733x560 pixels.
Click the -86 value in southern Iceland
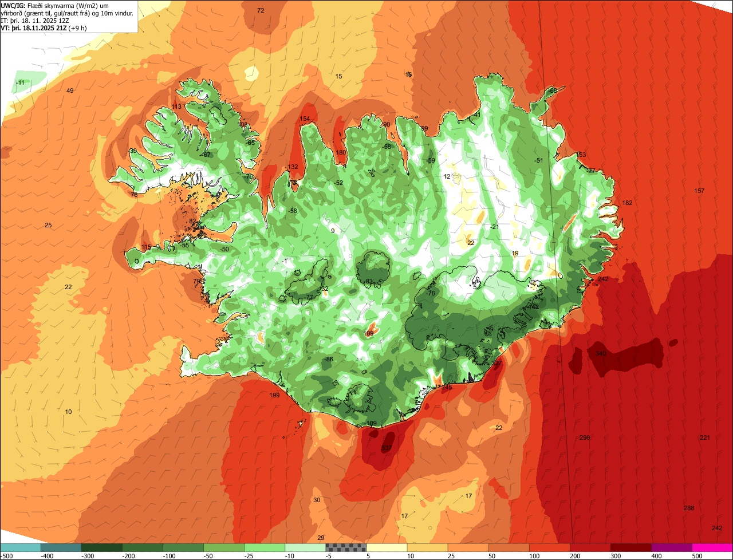[x=329, y=360]
